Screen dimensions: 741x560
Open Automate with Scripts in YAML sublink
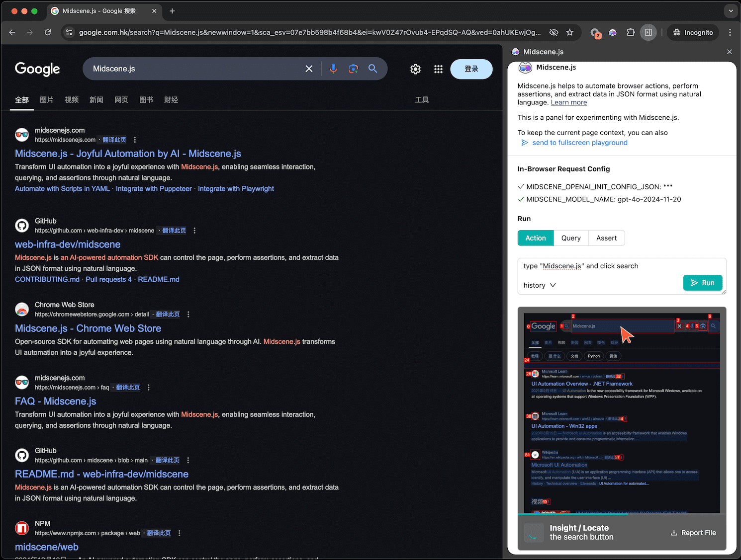coord(62,189)
